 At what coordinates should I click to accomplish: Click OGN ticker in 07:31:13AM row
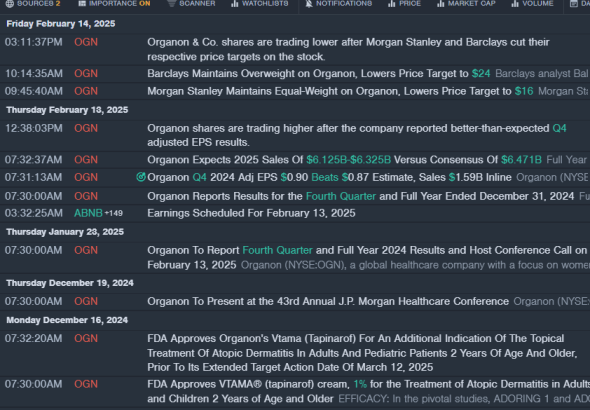[86, 177]
